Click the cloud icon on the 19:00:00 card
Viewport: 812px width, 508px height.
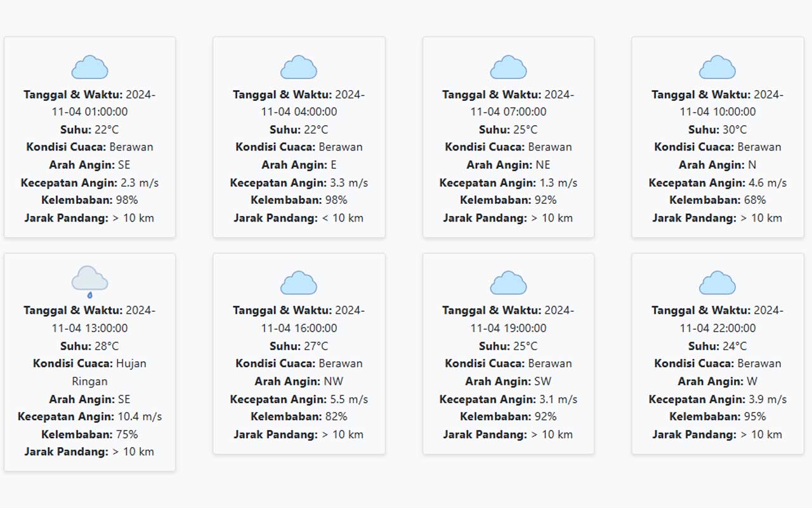[508, 283]
